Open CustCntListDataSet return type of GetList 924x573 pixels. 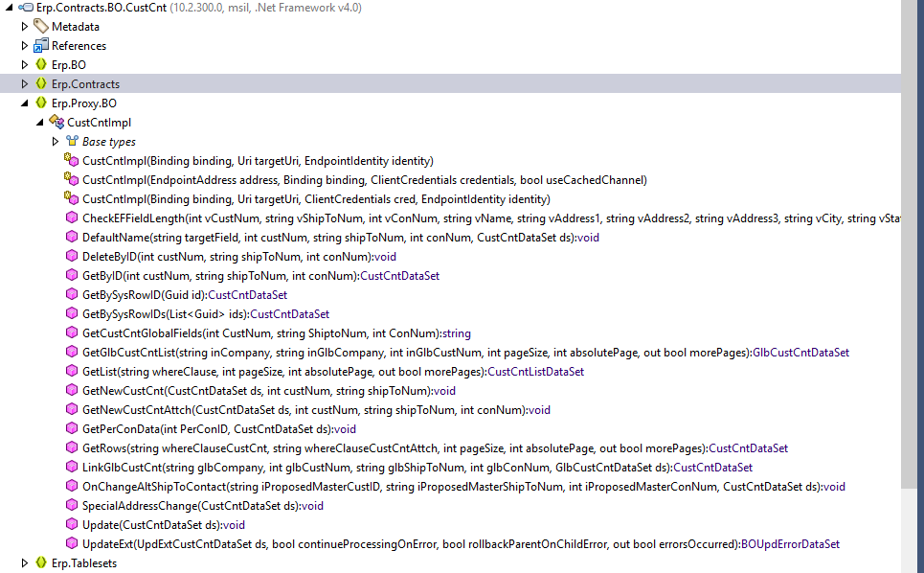pyautogui.click(x=535, y=372)
